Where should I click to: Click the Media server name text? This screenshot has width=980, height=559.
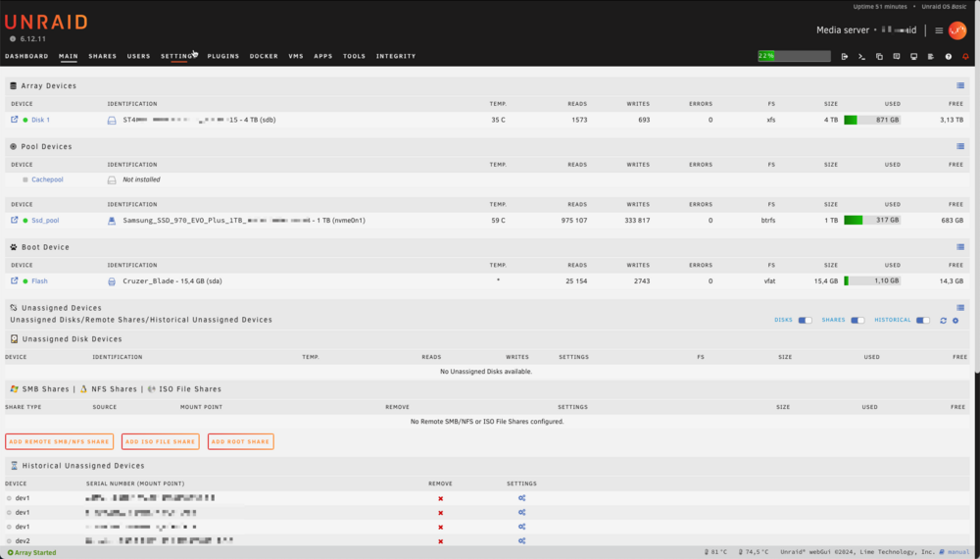pyautogui.click(x=843, y=30)
